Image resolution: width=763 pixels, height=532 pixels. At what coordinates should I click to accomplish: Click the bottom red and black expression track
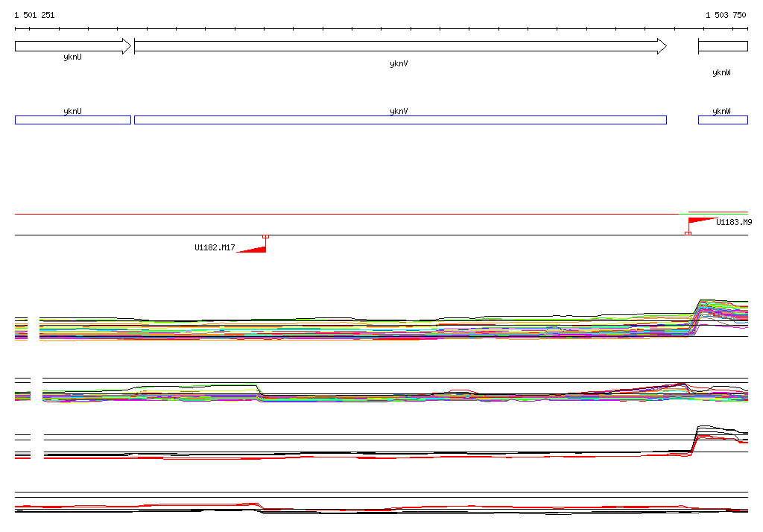(373, 509)
